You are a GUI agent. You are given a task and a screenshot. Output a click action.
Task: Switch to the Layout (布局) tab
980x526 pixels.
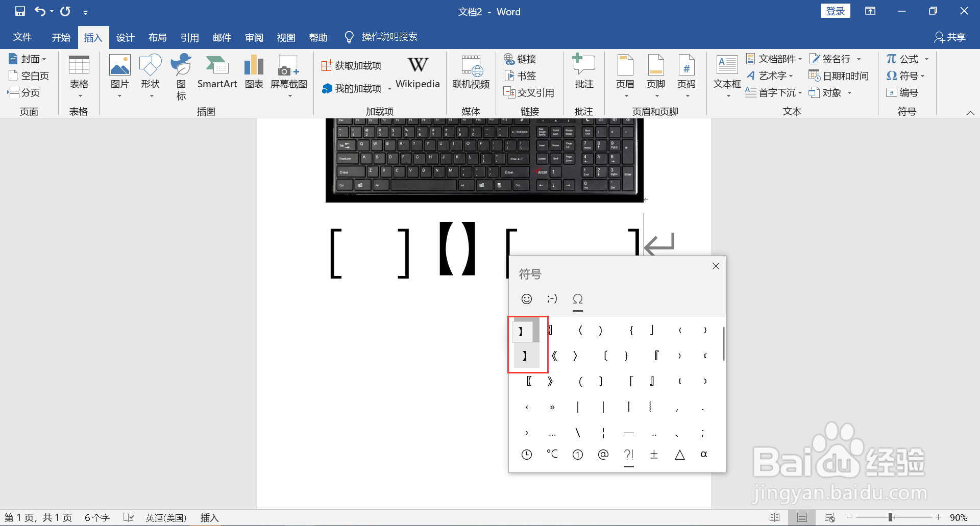point(157,37)
